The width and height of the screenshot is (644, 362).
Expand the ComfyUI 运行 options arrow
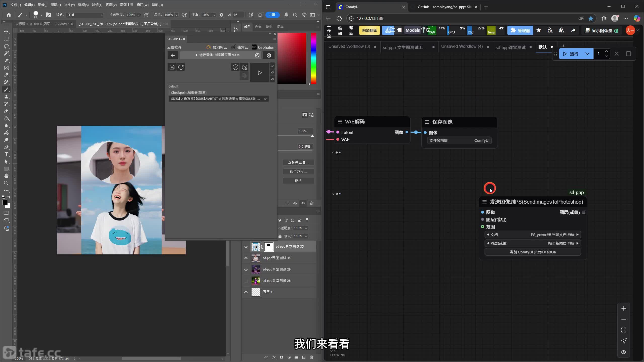pos(587,54)
